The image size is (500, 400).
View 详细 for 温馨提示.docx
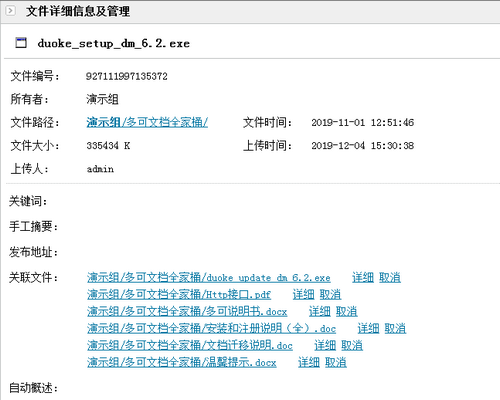click(309, 362)
